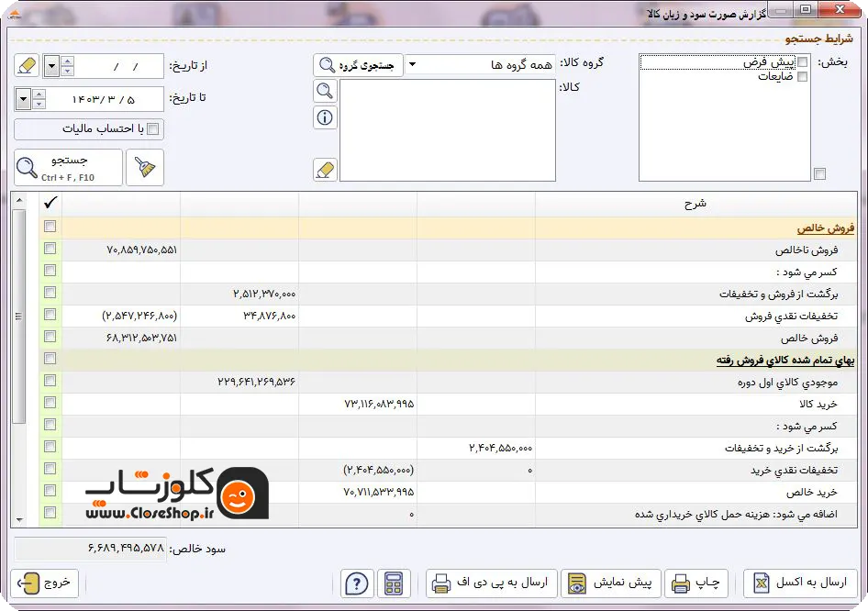Open the calculator icon
The height and width of the screenshot is (611, 868).
point(394,583)
